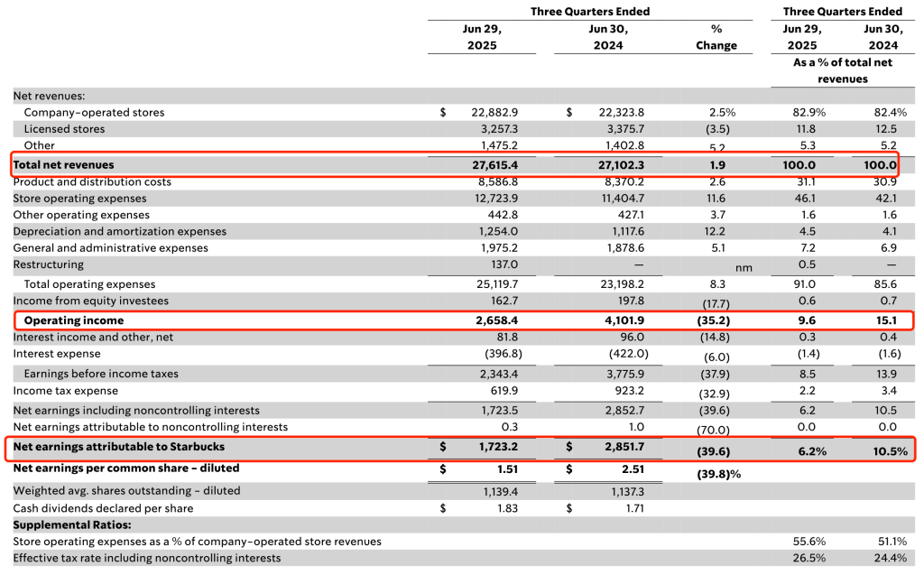The image size is (924, 575).
Task: Click 'As a % of total net revenues' header
Action: pyautogui.click(x=843, y=70)
